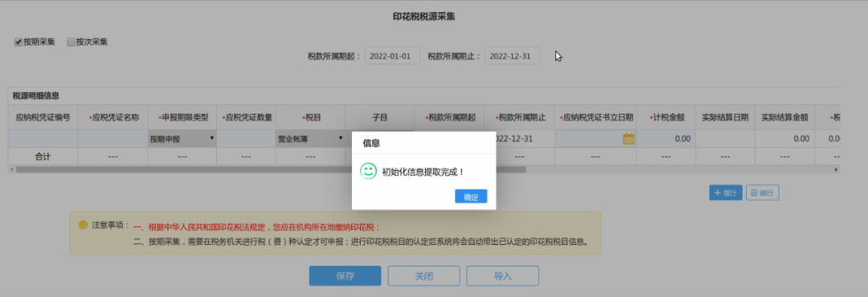Toggle the 按期采集 checkbox
The width and height of the screenshot is (868, 297).
[x=18, y=42]
